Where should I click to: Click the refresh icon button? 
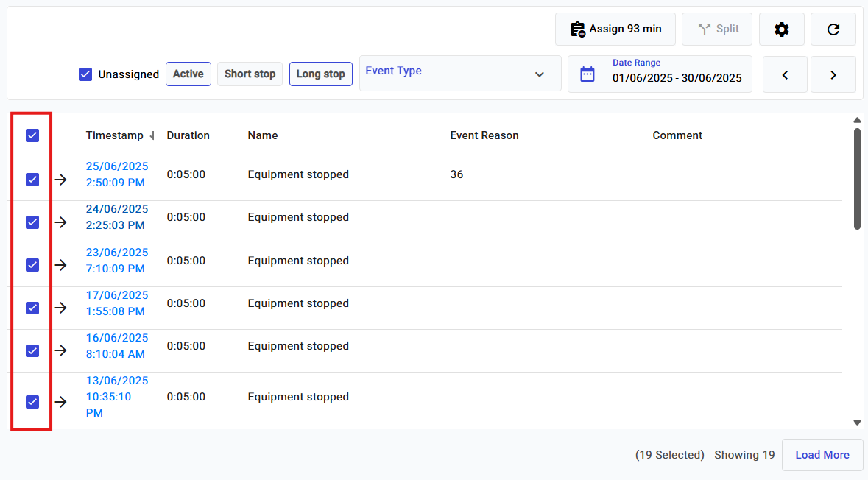pos(833,29)
